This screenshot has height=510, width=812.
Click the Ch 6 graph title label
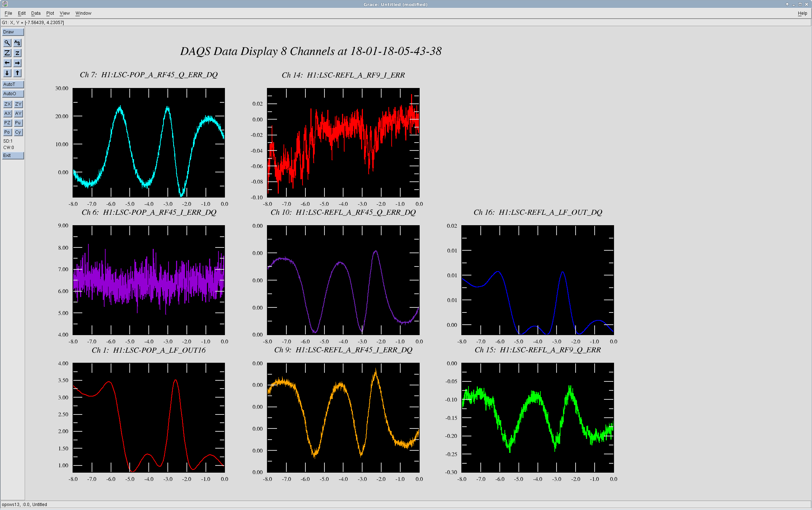pyautogui.click(x=149, y=213)
